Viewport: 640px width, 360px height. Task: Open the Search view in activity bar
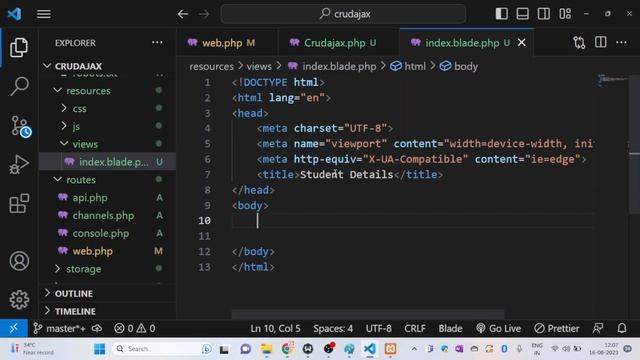[19, 86]
